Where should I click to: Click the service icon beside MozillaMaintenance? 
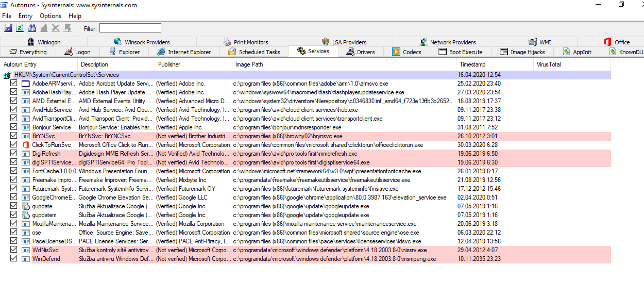25,224
